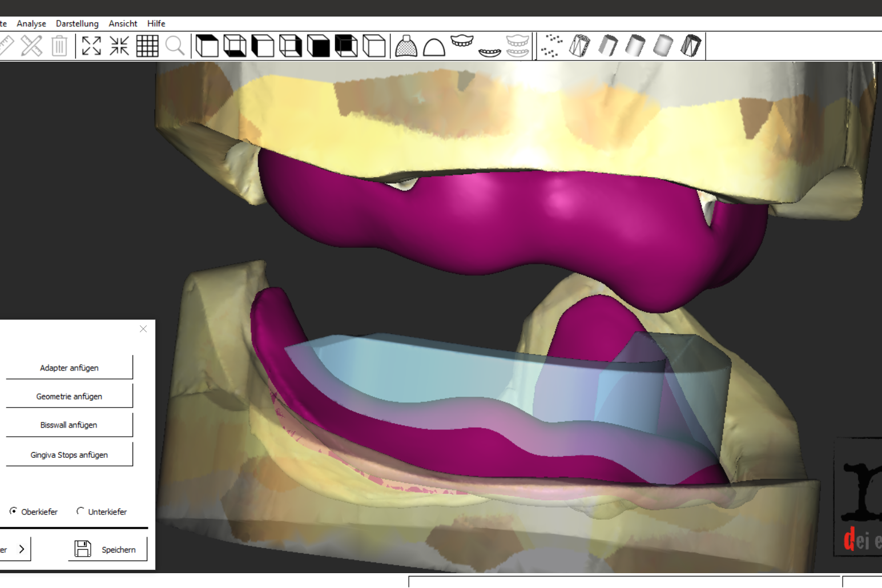Toggle the grid display icon
Viewport: 882px width, 588px height.
coord(147,46)
